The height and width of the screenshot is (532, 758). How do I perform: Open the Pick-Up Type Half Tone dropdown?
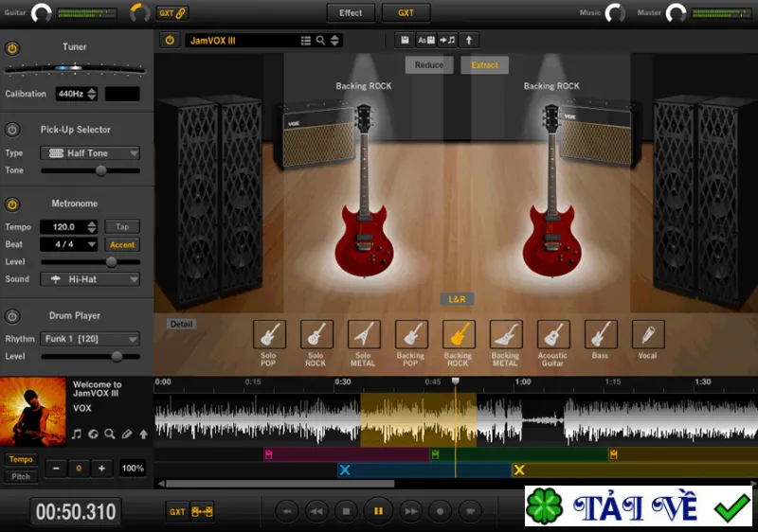pos(90,153)
